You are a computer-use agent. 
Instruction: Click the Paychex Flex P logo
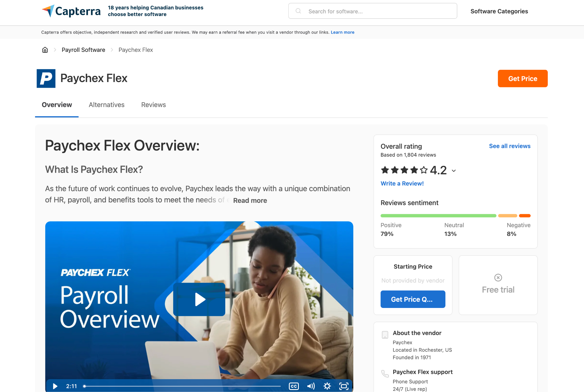46,78
